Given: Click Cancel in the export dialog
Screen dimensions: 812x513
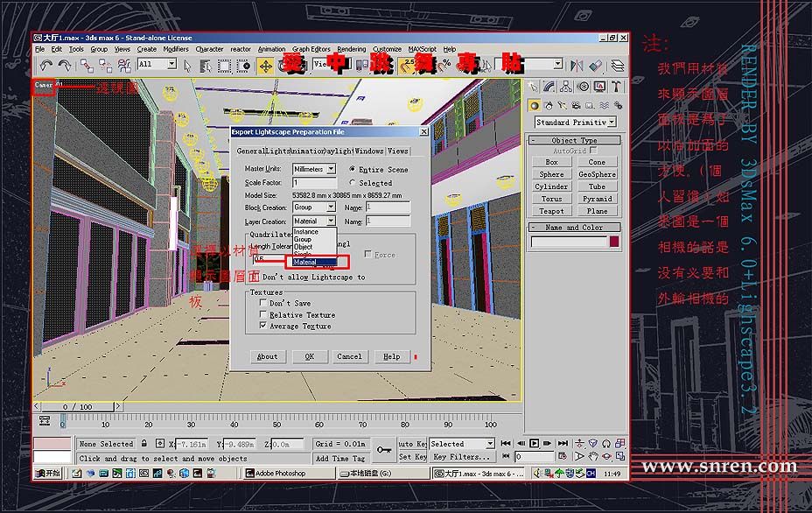Looking at the screenshot, I should pos(349,356).
